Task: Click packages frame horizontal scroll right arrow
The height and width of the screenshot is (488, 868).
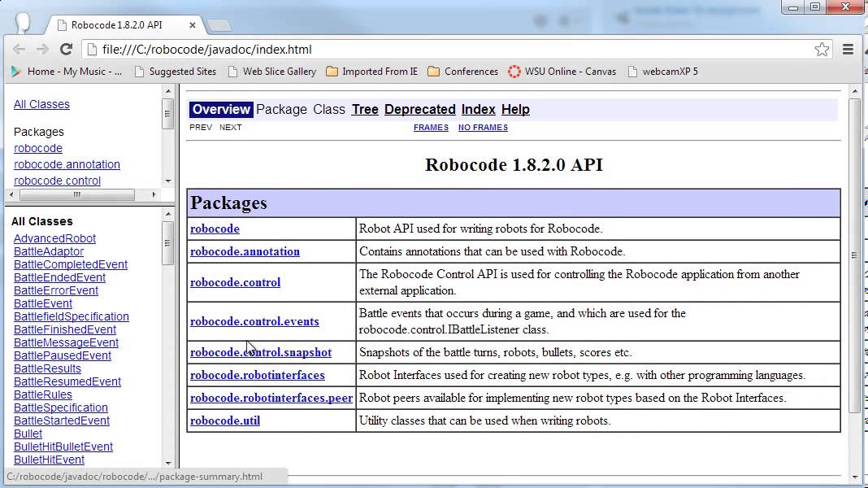Action: (154, 194)
